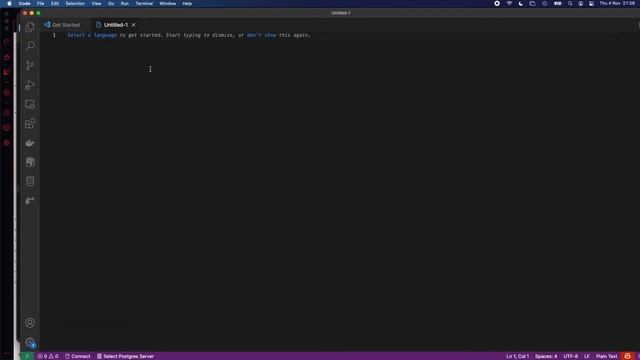Click the green remote window indicator
640x360 pixels.
27,356
